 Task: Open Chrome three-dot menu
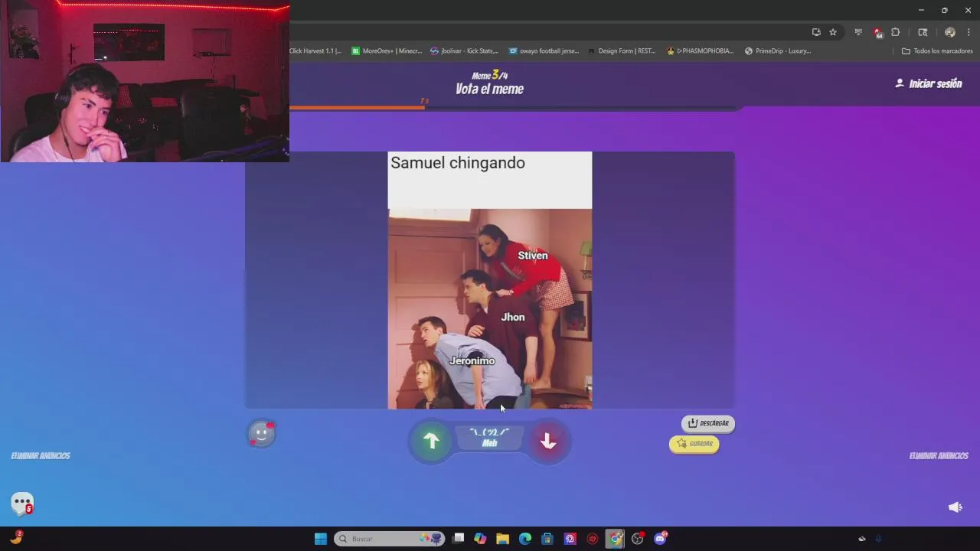pos(969,32)
